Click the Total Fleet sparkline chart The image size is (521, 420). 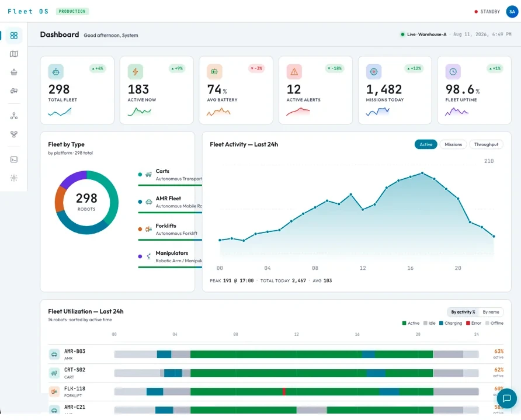pos(60,112)
